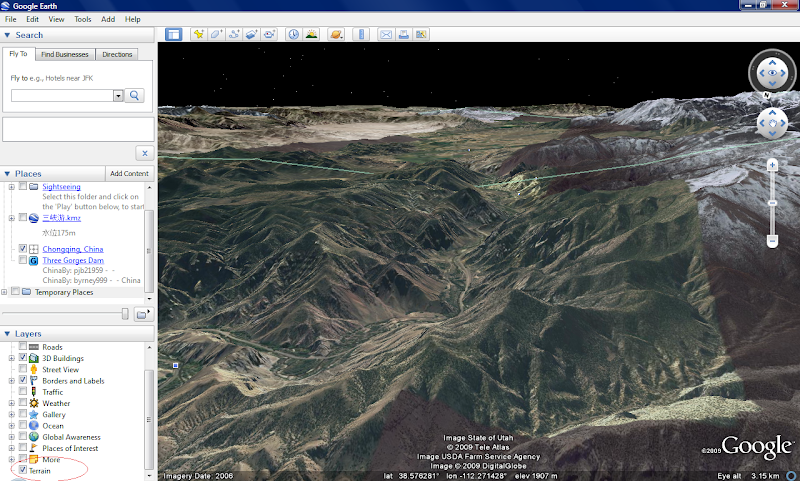Image resolution: width=800 pixels, height=481 pixels.
Task: Open the Three Gorges Dam link
Action: (73, 260)
